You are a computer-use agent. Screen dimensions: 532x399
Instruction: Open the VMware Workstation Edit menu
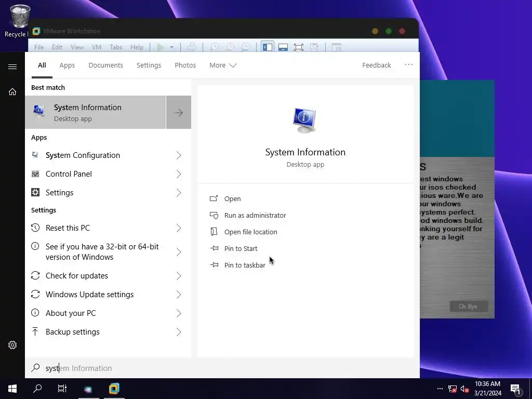click(57, 47)
